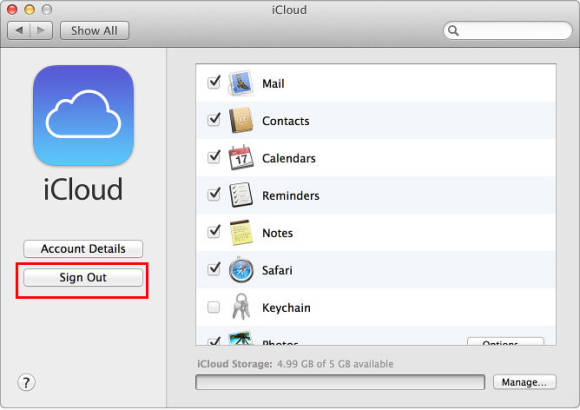Image resolution: width=580 pixels, height=410 pixels.
Task: Click Manage... storage button
Action: tap(524, 382)
